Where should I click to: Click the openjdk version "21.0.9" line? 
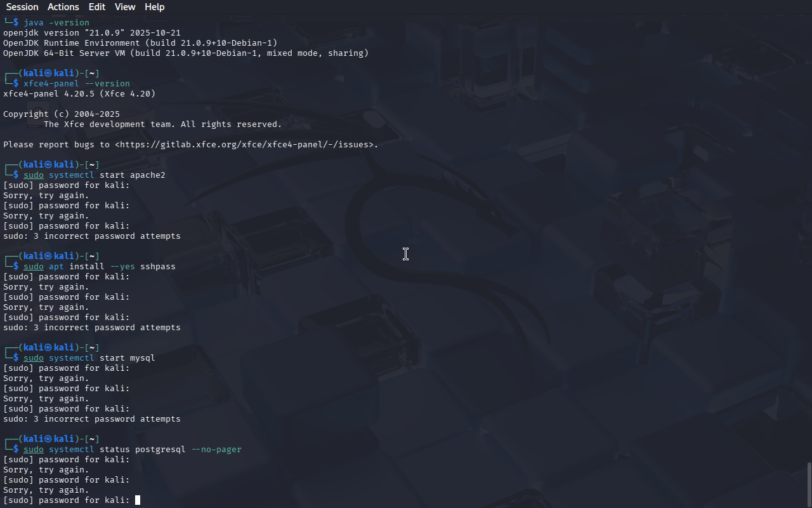pos(92,33)
